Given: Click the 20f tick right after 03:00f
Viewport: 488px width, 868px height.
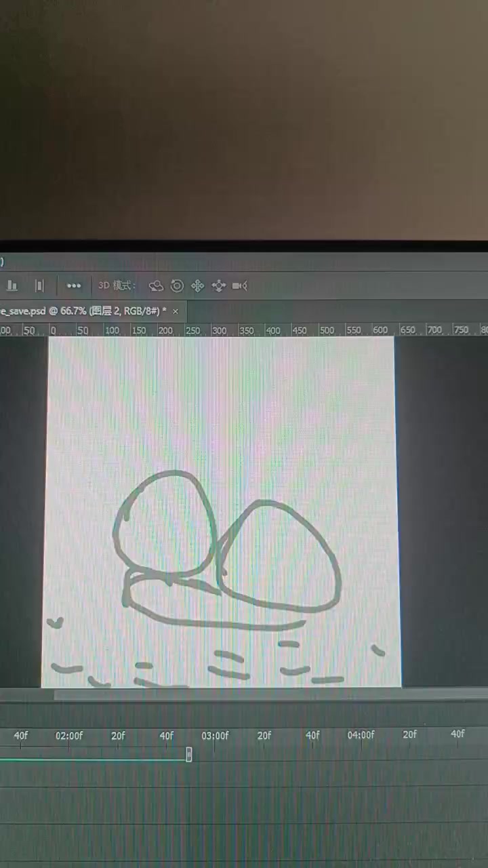Looking at the screenshot, I should tap(264, 736).
